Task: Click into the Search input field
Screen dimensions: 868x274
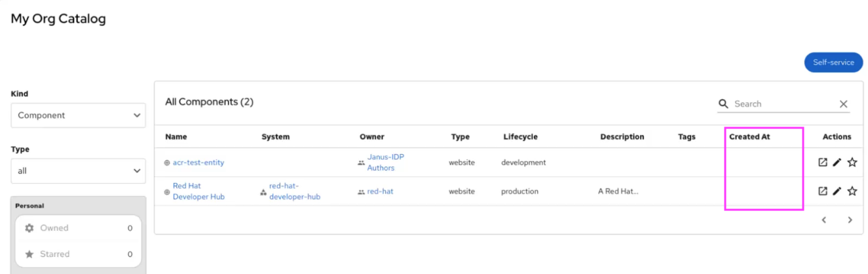Action: [783, 104]
